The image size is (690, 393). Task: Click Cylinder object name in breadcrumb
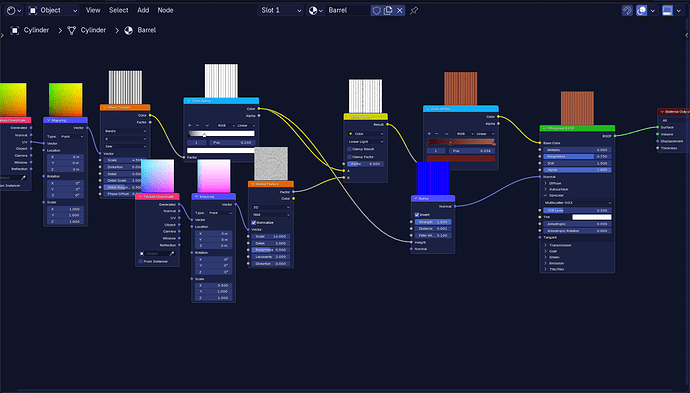pyautogui.click(x=36, y=30)
